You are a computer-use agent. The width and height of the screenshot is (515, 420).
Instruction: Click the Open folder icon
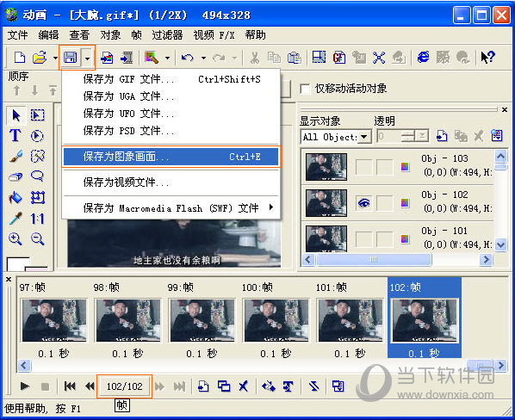[40, 58]
